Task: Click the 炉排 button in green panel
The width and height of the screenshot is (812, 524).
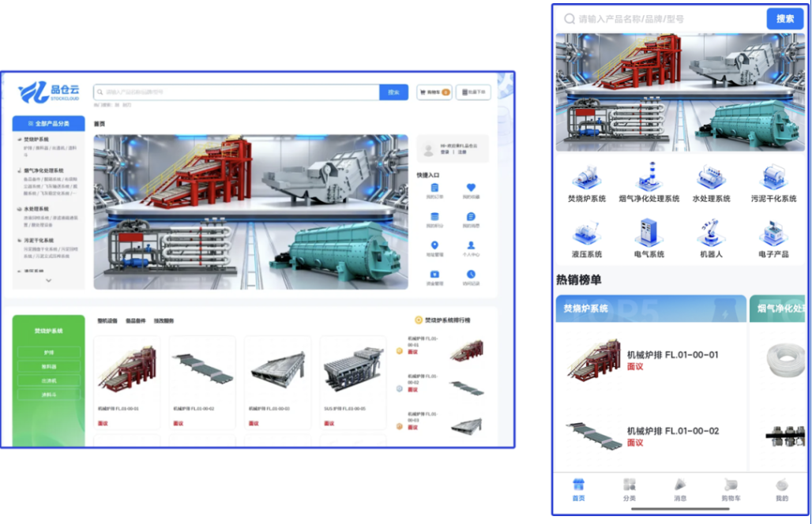Action: coord(49,353)
